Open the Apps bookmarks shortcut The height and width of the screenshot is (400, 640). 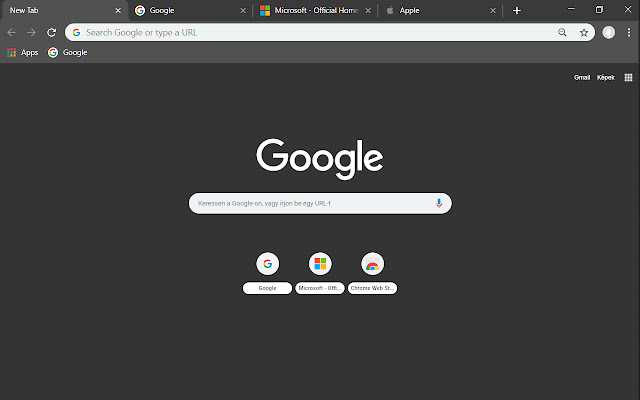pyautogui.click(x=23, y=52)
